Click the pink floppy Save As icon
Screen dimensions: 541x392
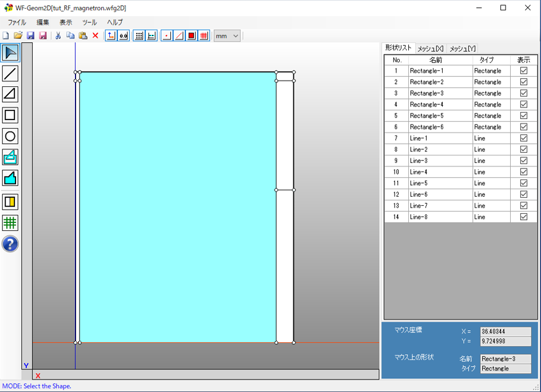[43, 35]
